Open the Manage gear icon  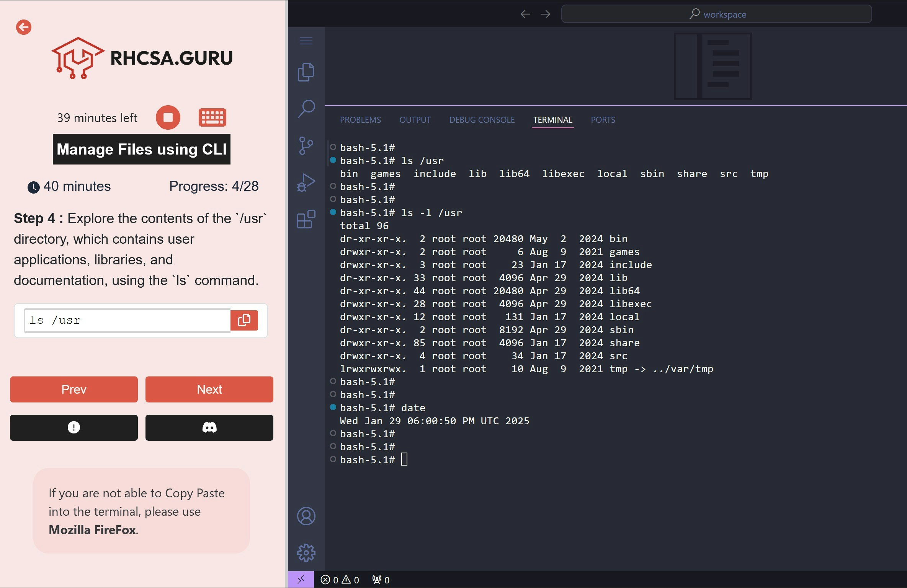pyautogui.click(x=306, y=553)
